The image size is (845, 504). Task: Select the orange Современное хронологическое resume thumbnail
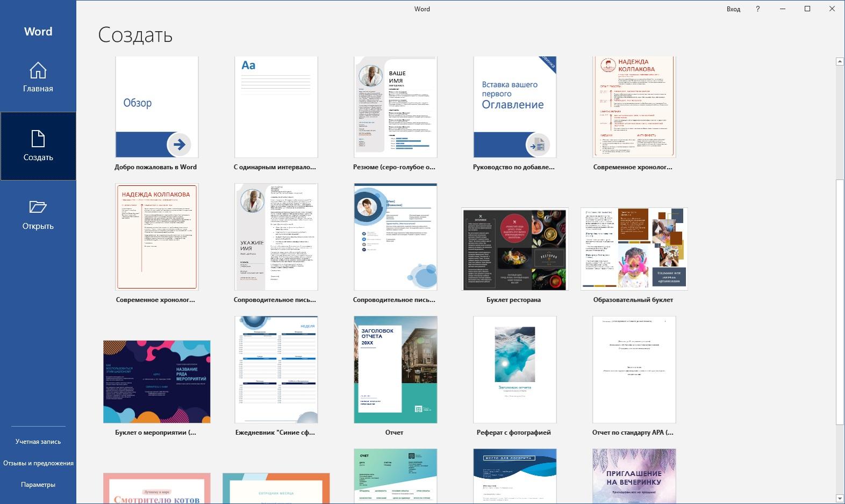(x=634, y=107)
